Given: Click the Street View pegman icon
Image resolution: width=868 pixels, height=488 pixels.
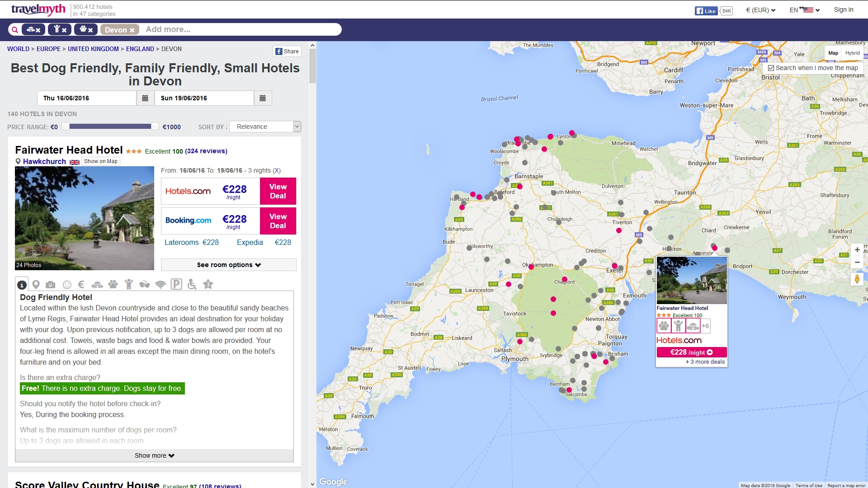Looking at the screenshot, I should [857, 279].
